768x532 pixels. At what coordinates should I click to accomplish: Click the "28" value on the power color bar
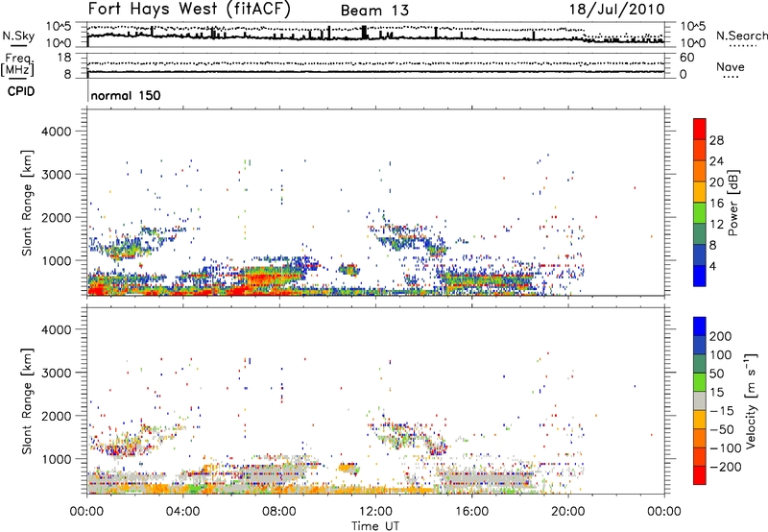pyautogui.click(x=716, y=140)
